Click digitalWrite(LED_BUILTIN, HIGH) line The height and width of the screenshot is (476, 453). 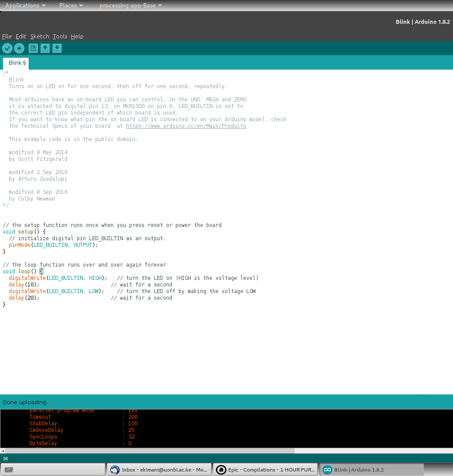(x=58, y=278)
